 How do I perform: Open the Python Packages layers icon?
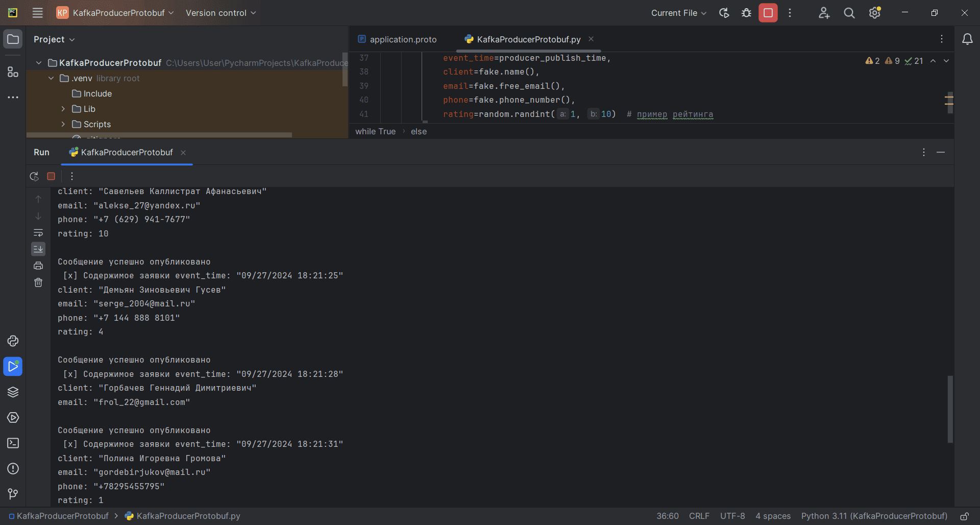pyautogui.click(x=13, y=392)
